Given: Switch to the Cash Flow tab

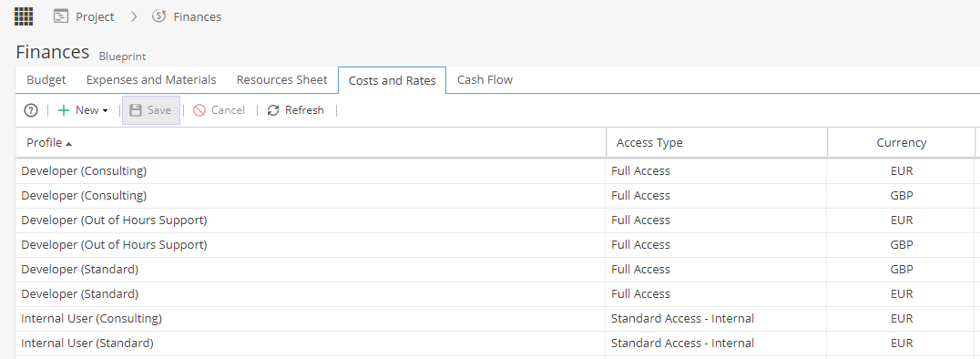Looking at the screenshot, I should (485, 79).
